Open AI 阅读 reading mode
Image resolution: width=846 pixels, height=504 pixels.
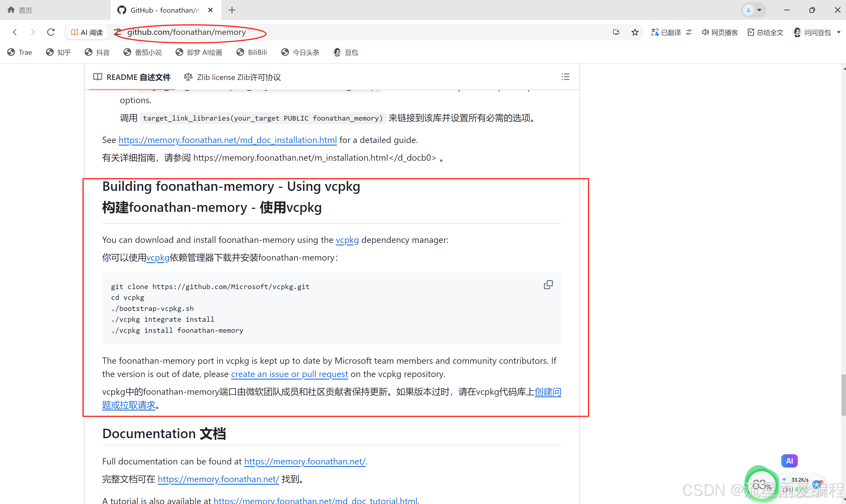[x=87, y=32]
